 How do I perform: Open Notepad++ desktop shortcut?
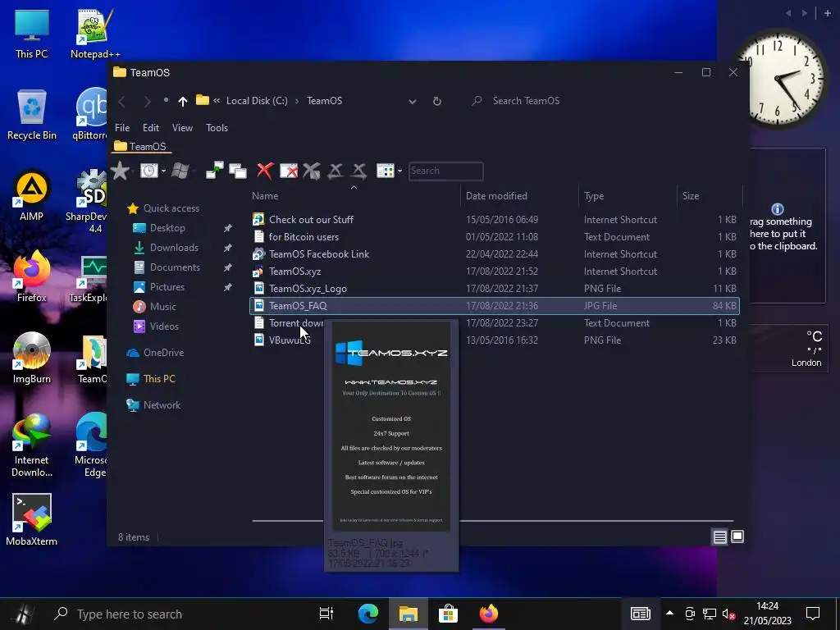coord(95,34)
